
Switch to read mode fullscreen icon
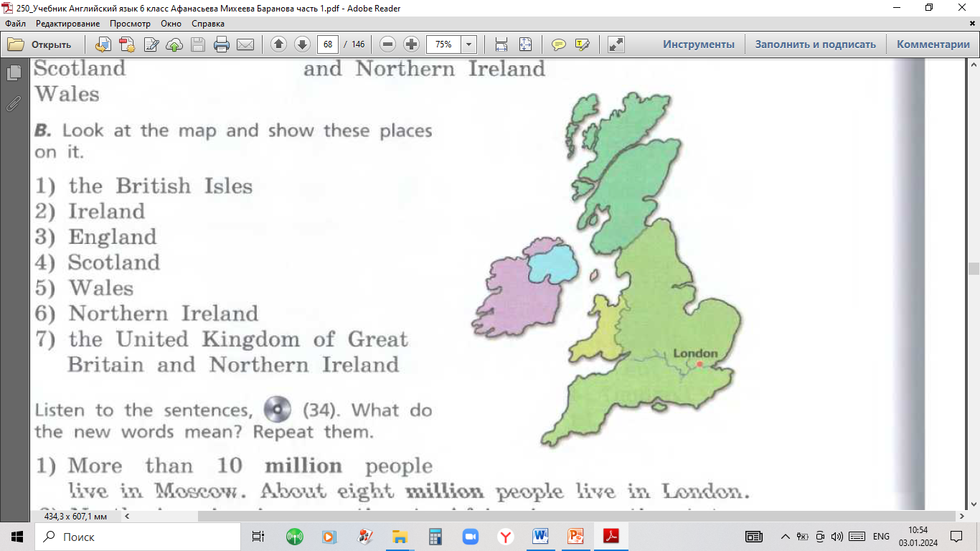pyautogui.click(x=616, y=44)
